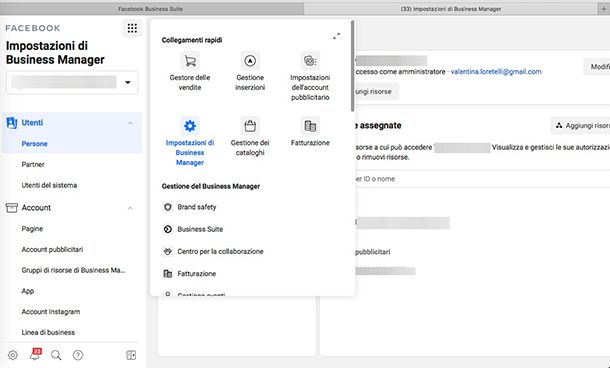Select Pagine under Account
Image resolution: width=610 pixels, height=368 pixels.
32,229
